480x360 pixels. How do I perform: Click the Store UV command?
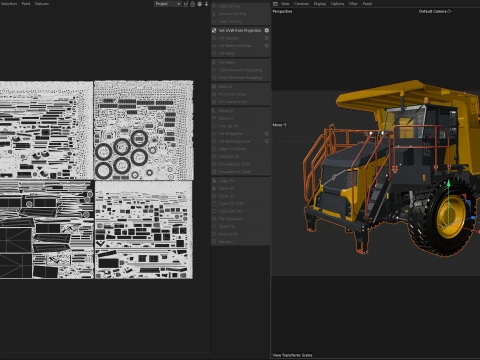click(x=240, y=227)
